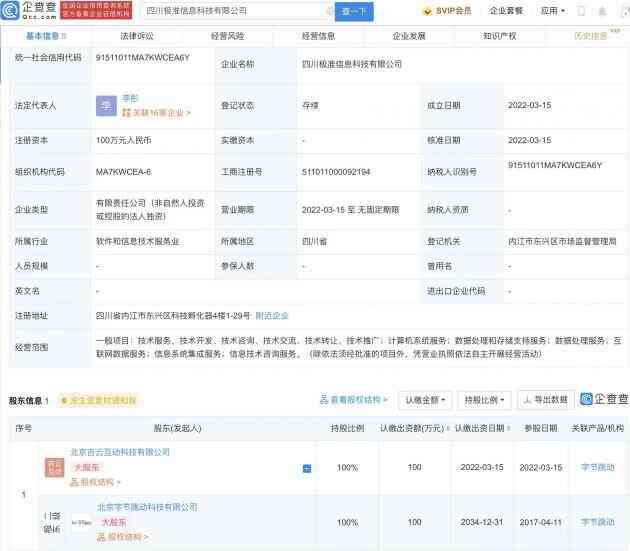Screen dimensions: 630x551
Task: Switch to the 基本信息 tab
Action: tap(46, 36)
